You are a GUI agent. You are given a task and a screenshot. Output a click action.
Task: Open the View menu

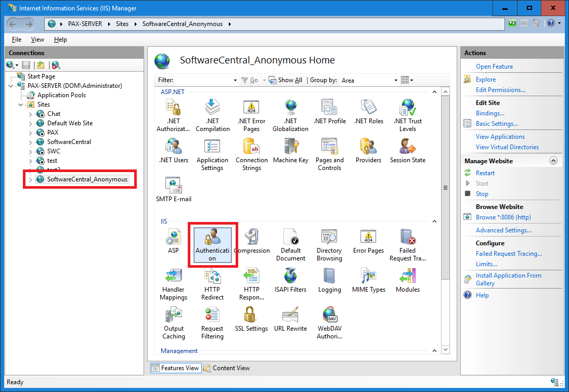point(37,40)
